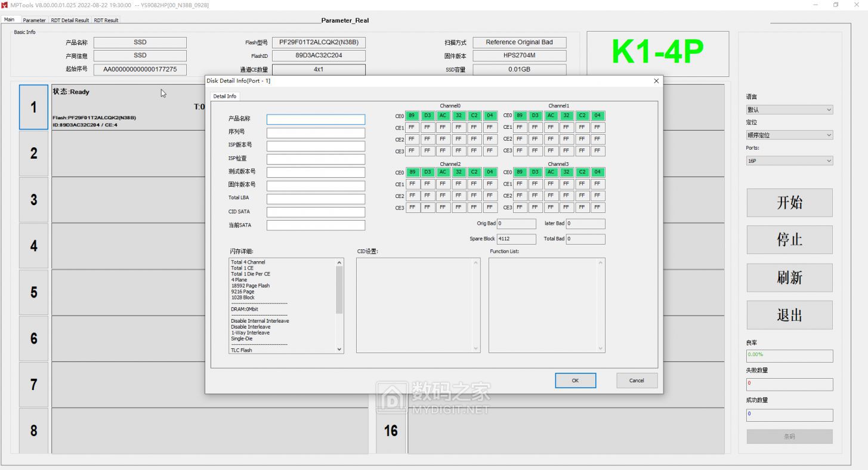Open the RDT Detail Result tab

70,20
